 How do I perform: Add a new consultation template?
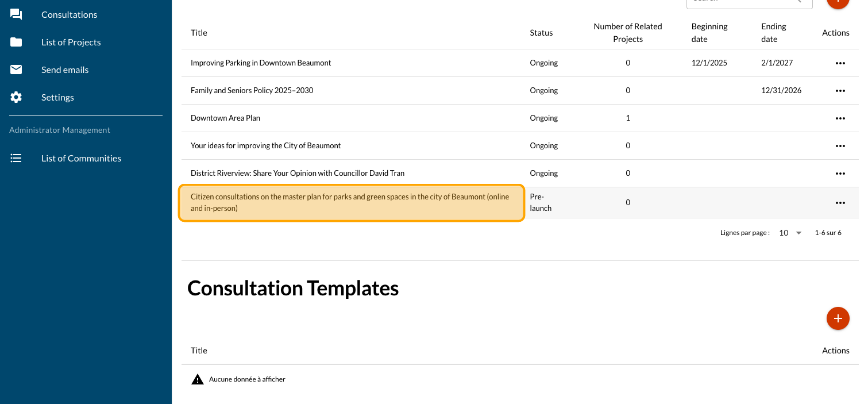(x=838, y=318)
